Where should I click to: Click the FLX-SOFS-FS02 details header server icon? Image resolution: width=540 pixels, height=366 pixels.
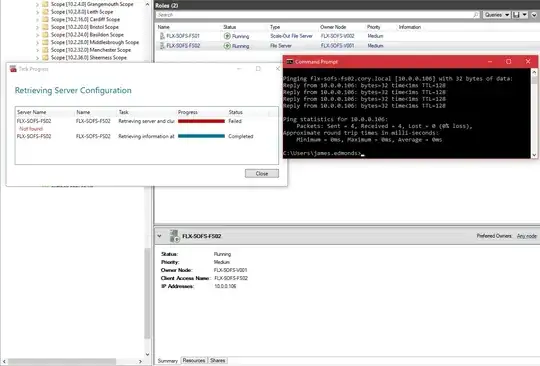175,236
